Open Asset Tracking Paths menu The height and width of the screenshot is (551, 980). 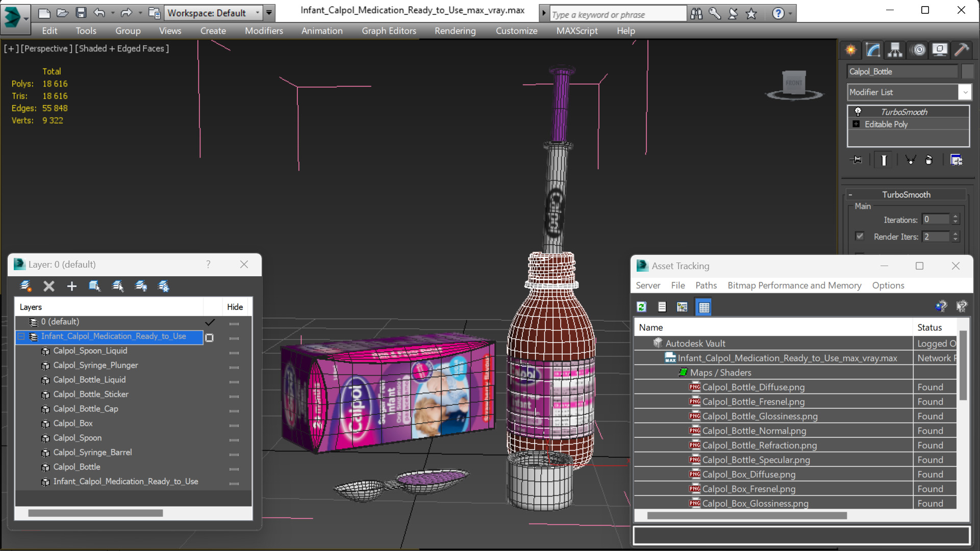706,285
